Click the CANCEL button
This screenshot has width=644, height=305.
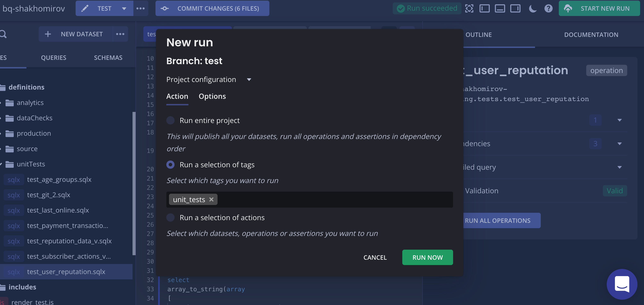click(375, 257)
